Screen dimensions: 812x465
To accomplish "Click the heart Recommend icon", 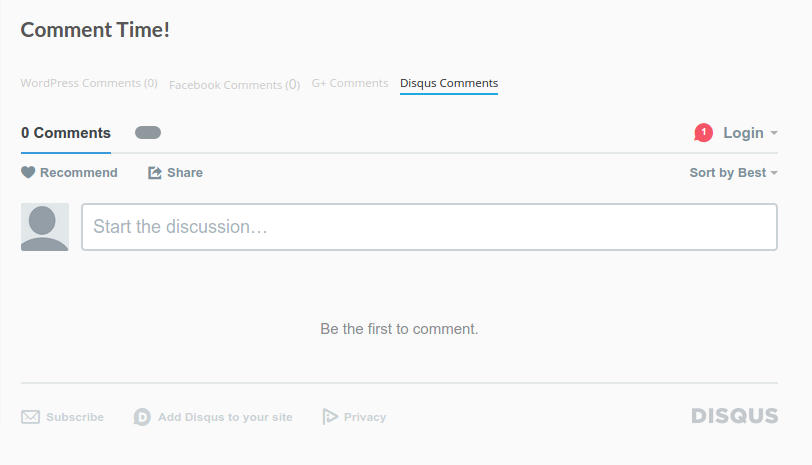I will tap(28, 173).
